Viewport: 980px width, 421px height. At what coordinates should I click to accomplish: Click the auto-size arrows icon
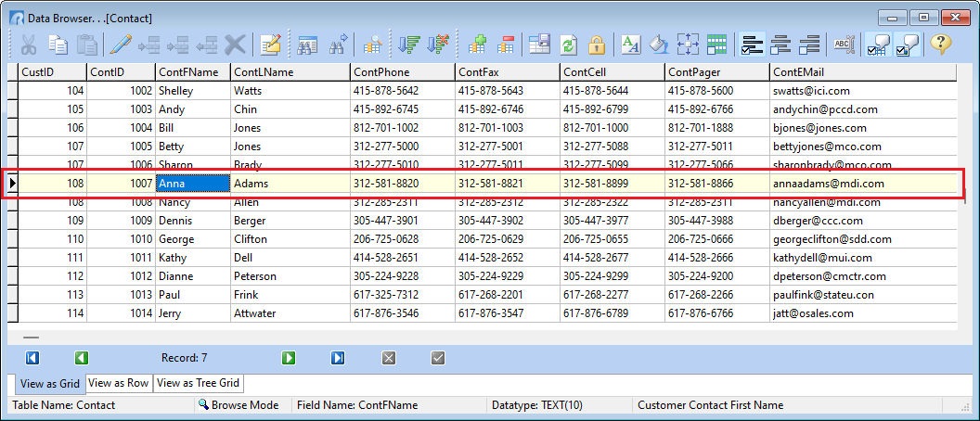[x=688, y=45]
